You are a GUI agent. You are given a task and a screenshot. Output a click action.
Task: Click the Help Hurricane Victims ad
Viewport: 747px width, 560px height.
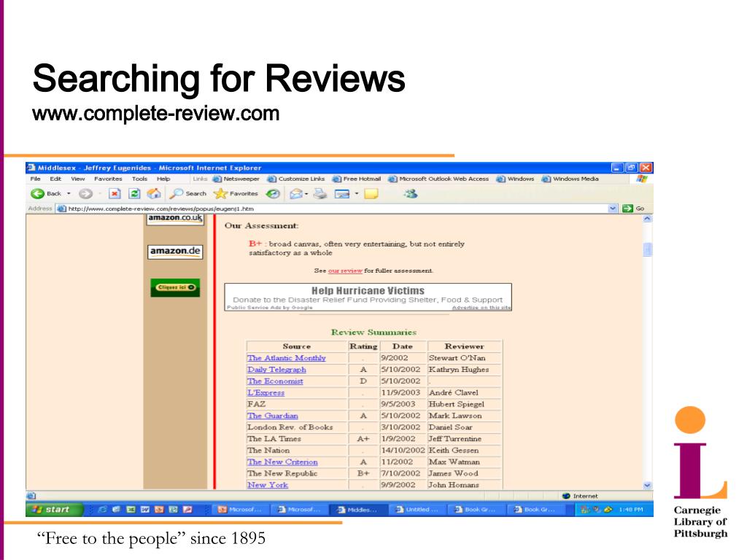click(x=368, y=297)
